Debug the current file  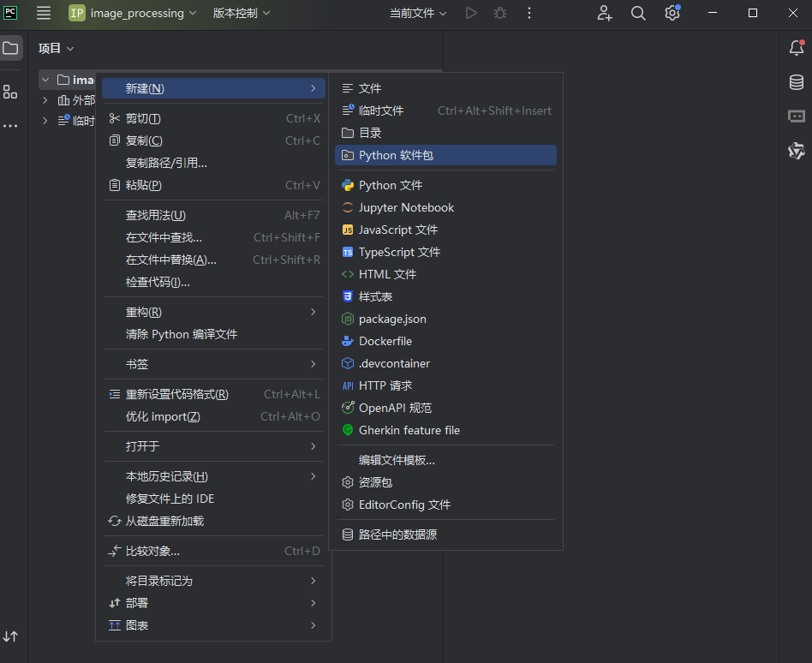point(499,13)
